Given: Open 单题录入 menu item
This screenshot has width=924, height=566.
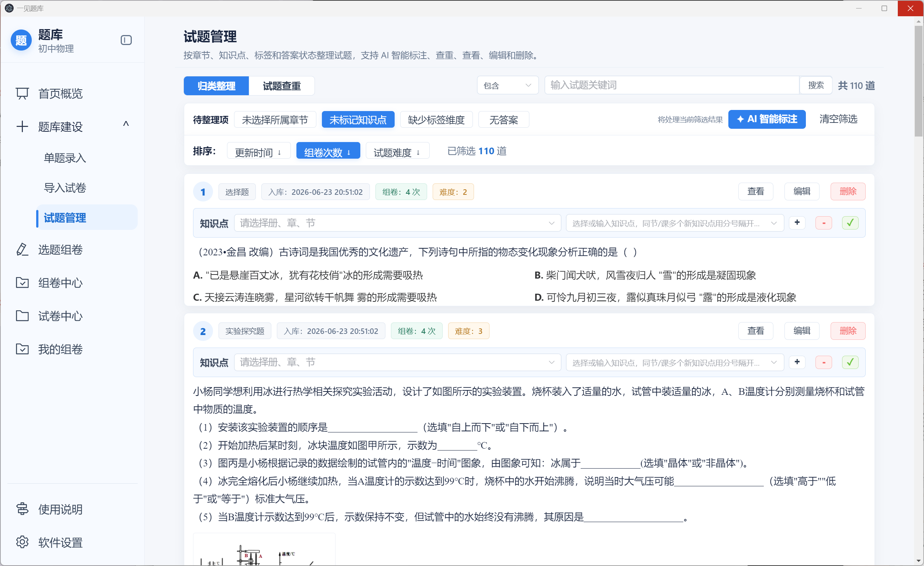Looking at the screenshot, I should click(x=65, y=158).
